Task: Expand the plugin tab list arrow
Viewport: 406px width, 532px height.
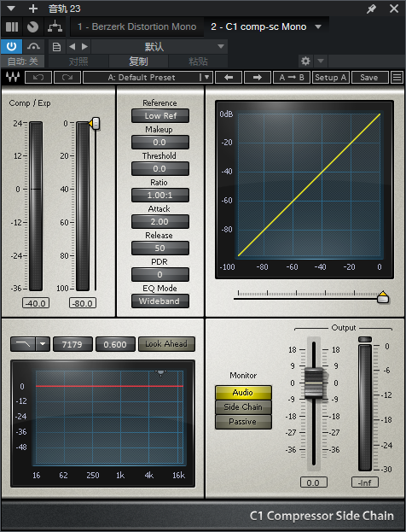Action: click(x=318, y=26)
